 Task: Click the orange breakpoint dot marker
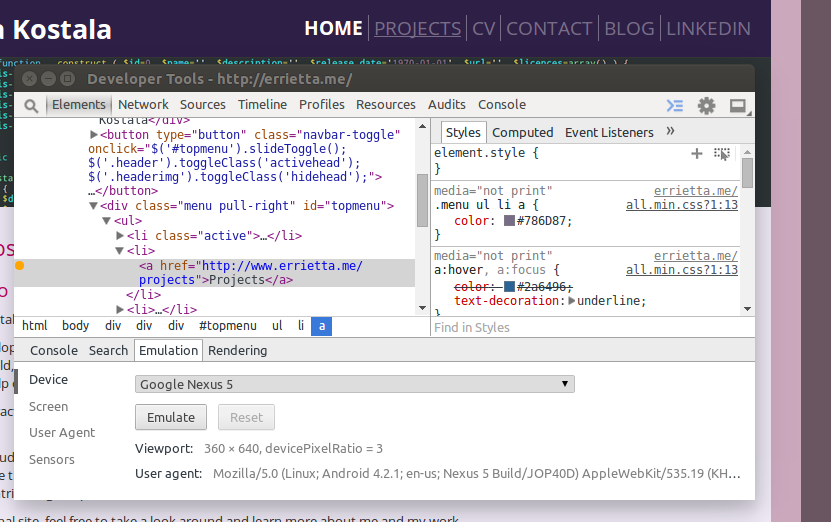click(x=19, y=265)
